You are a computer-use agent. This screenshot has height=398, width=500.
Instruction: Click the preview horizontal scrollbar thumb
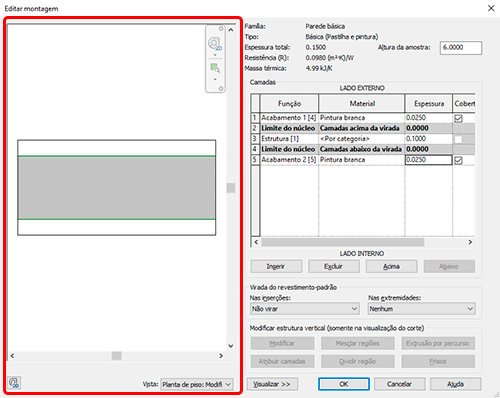click(117, 356)
